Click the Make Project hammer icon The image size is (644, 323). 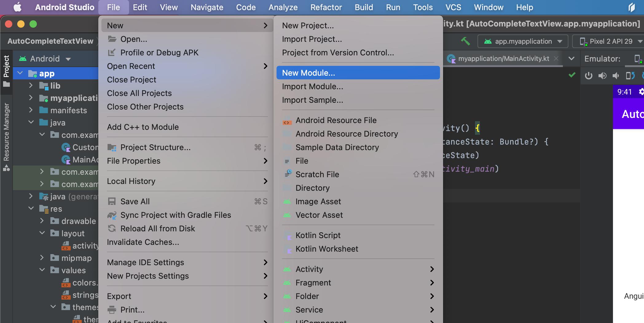point(465,41)
